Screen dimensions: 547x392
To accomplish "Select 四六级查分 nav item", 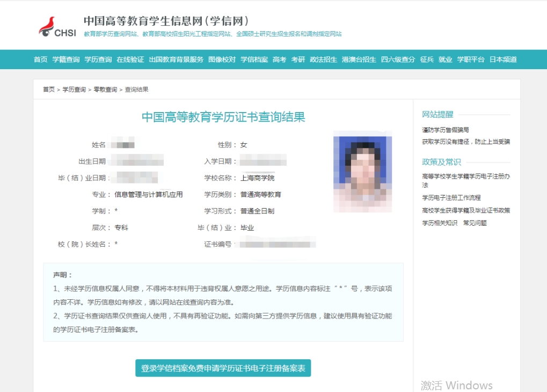I will point(398,60).
